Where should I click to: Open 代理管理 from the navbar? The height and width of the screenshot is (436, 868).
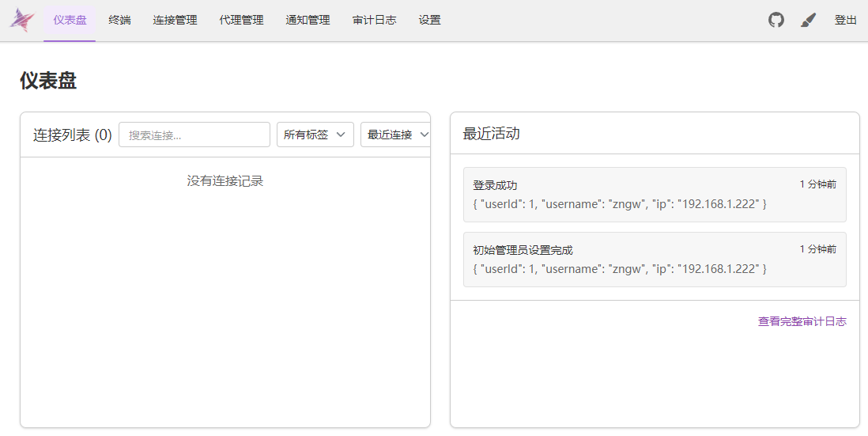[x=241, y=21]
